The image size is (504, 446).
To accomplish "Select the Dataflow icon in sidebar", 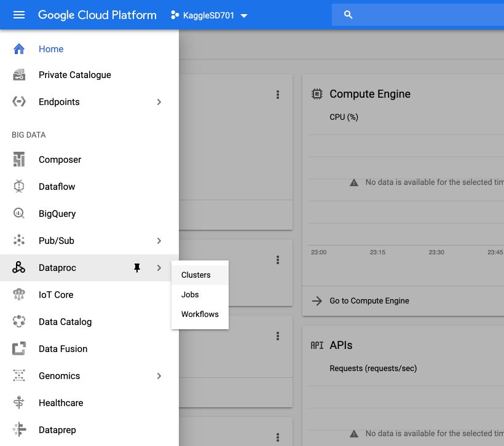I will (19, 186).
